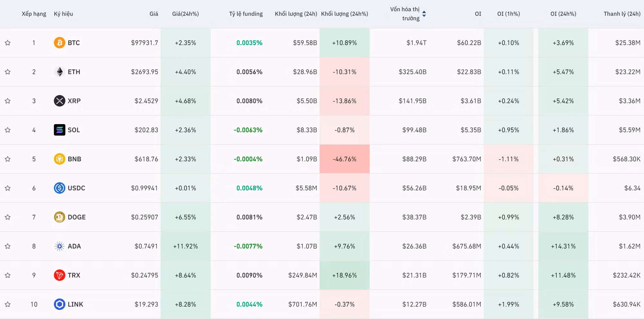
Task: Click the Solana logo icon
Action: point(60,130)
